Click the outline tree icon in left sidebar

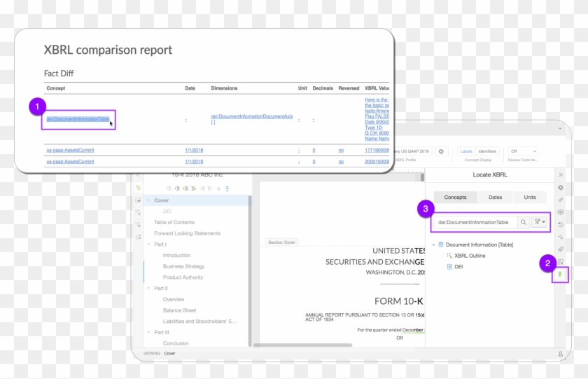[x=139, y=188]
